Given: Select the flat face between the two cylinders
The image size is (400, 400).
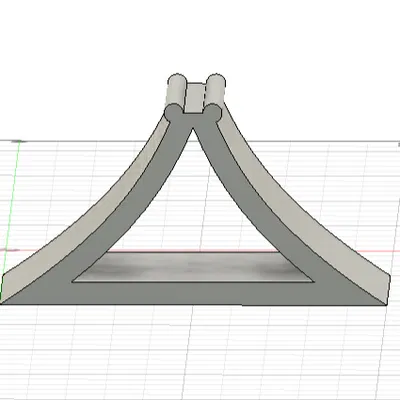Looking at the screenshot, I should point(194,98).
